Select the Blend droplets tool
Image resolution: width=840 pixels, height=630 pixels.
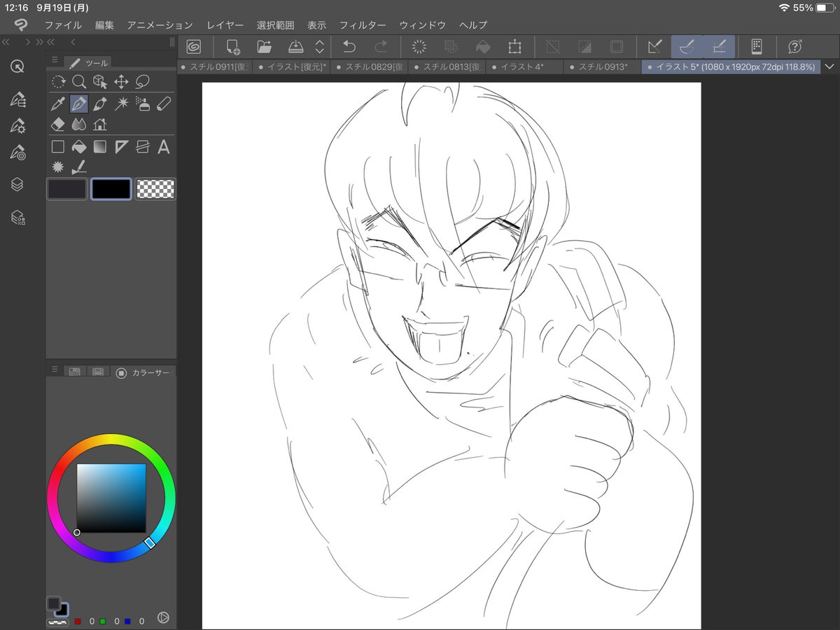pyautogui.click(x=79, y=125)
